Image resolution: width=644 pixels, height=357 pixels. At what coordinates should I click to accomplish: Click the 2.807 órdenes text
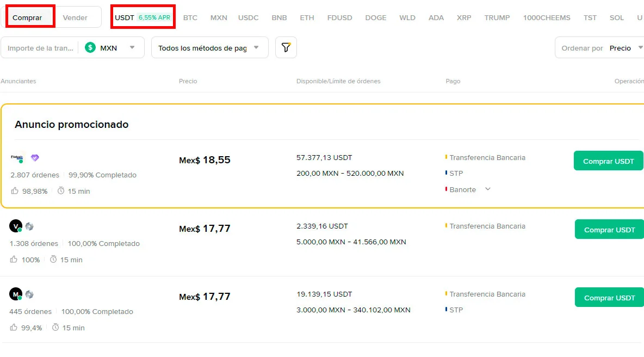(34, 175)
